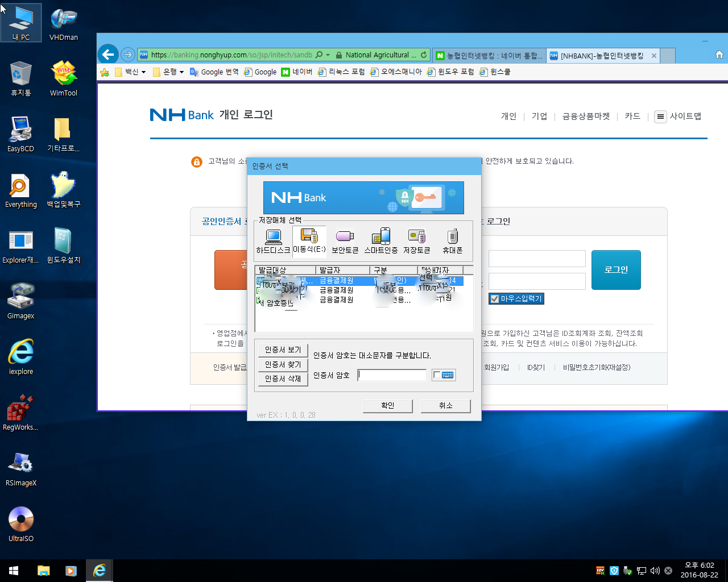Image resolution: width=728 pixels, height=582 pixels.
Task: Click volume speaker icon in system tray
Action: pyautogui.click(x=655, y=571)
